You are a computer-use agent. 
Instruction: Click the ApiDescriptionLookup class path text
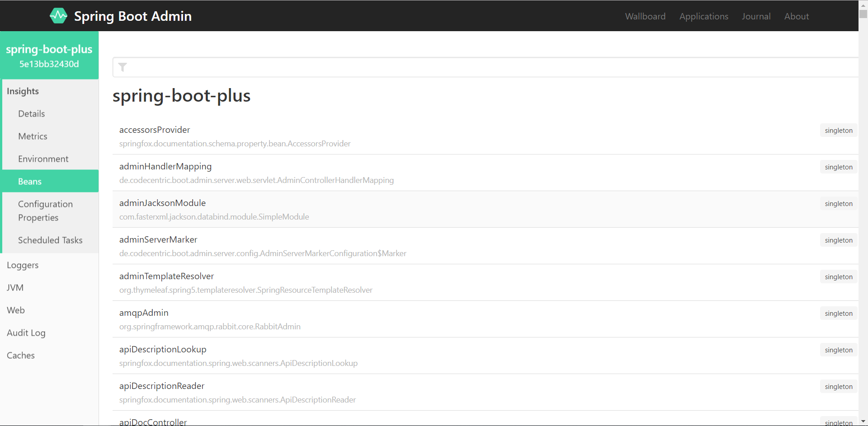click(238, 363)
